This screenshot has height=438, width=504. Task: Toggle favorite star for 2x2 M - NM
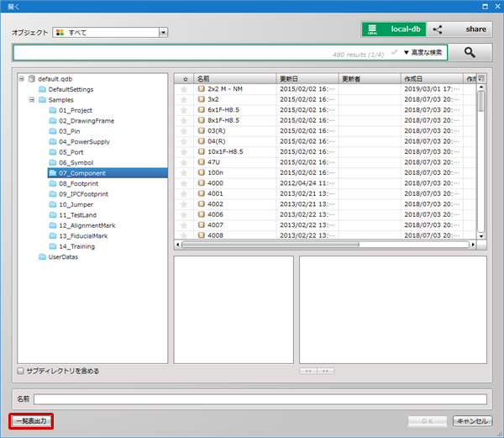pyautogui.click(x=183, y=88)
